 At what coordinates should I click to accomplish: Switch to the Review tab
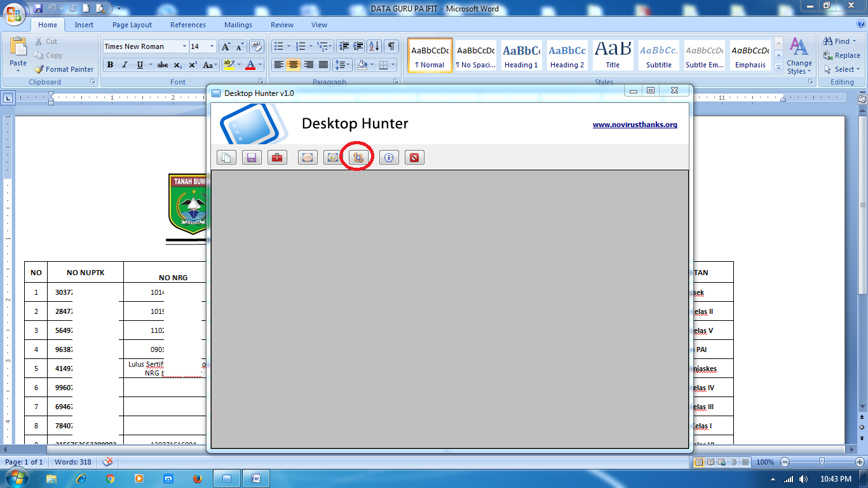(x=282, y=25)
